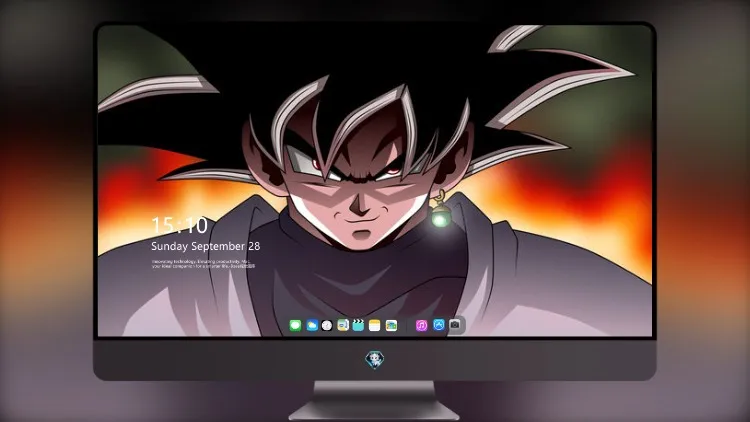Open the Camera app in dock

point(455,325)
